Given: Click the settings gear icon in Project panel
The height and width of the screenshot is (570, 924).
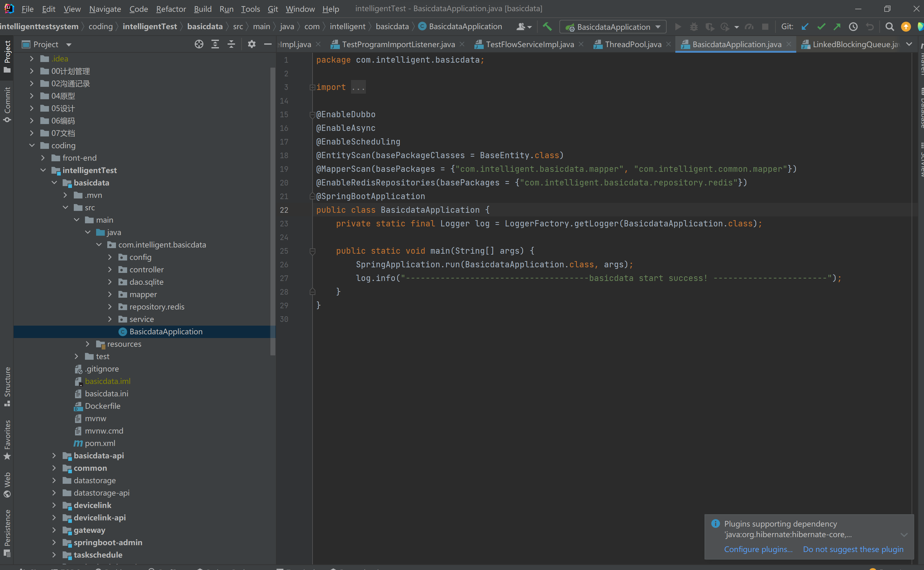Looking at the screenshot, I should click(251, 44).
